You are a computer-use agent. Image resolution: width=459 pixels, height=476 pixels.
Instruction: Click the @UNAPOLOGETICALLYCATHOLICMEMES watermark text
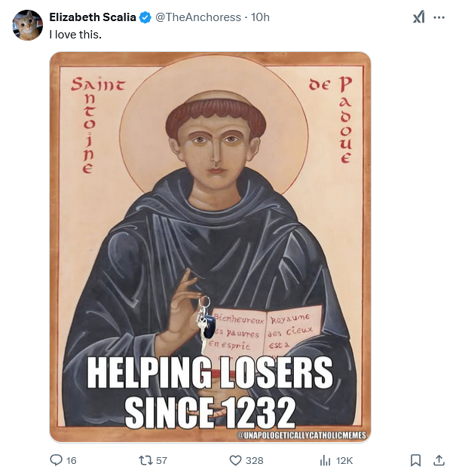[x=301, y=435]
